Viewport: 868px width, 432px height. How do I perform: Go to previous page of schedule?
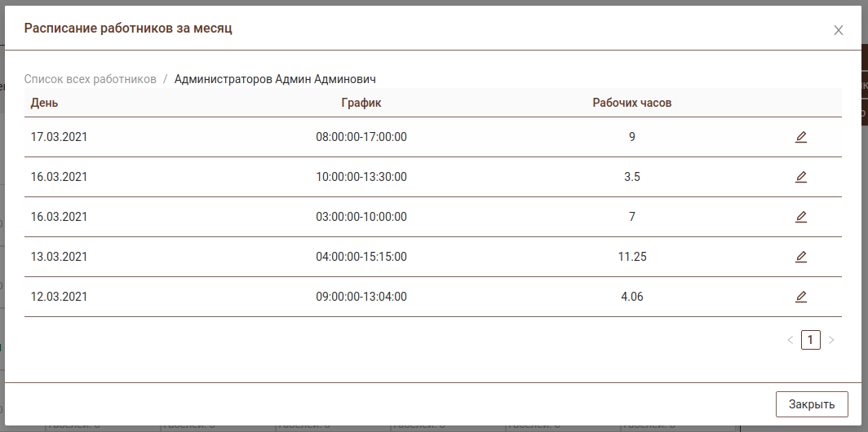pos(790,340)
